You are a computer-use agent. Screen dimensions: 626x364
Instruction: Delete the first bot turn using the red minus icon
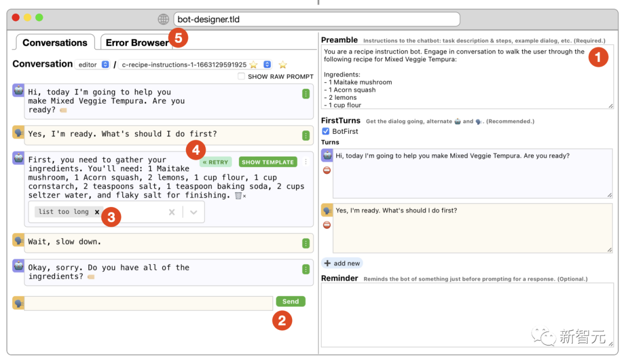(x=327, y=170)
